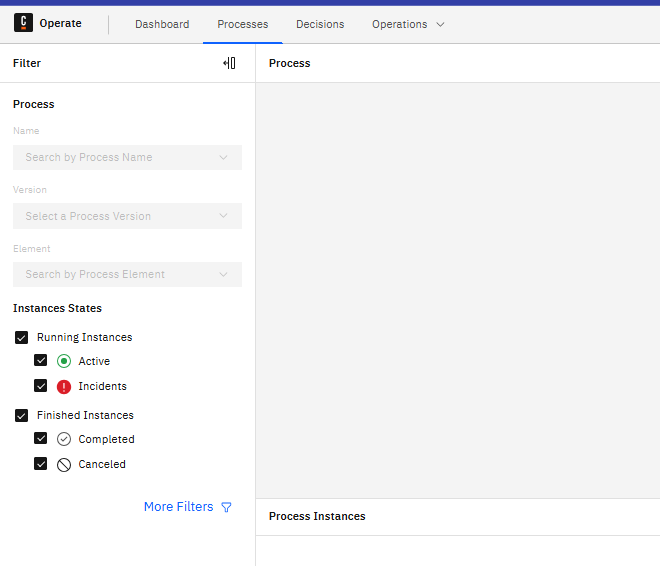Click the red Incidents warning icon
This screenshot has height=566, width=660.
(x=64, y=386)
